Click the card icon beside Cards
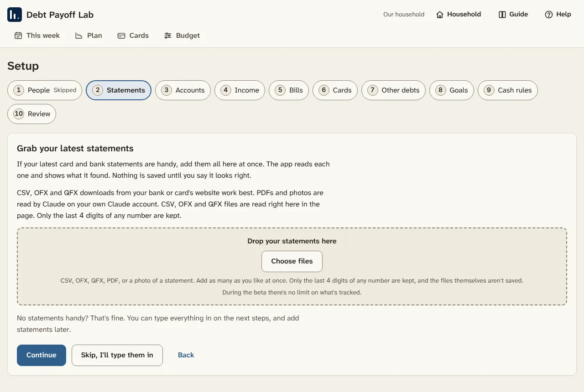The height and width of the screenshot is (392, 584). 121,36
